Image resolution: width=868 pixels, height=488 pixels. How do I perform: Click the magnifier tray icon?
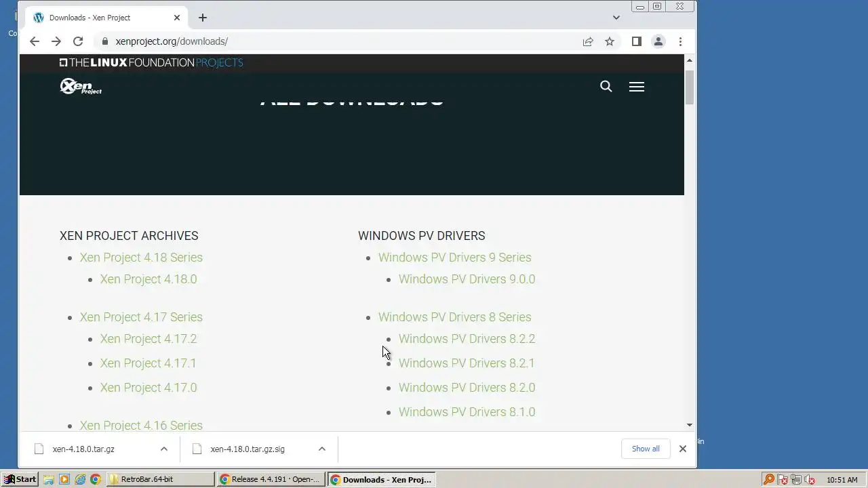(769, 479)
